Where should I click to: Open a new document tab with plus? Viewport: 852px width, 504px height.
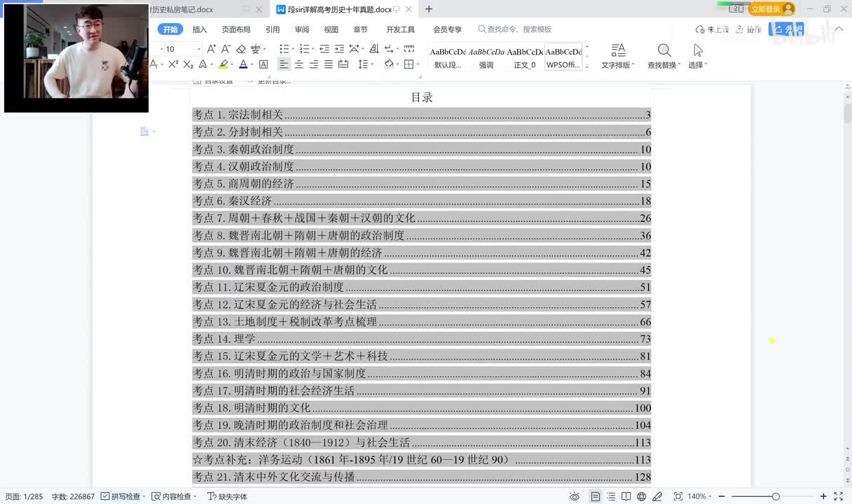[x=429, y=9]
